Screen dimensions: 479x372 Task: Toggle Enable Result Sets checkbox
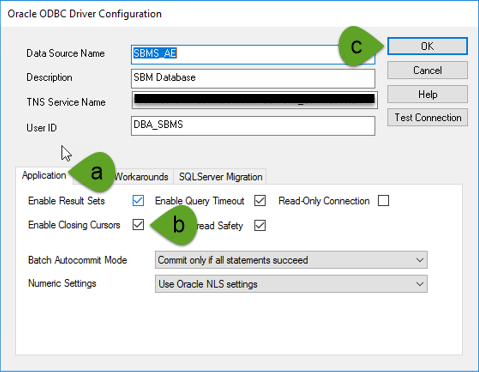click(138, 201)
